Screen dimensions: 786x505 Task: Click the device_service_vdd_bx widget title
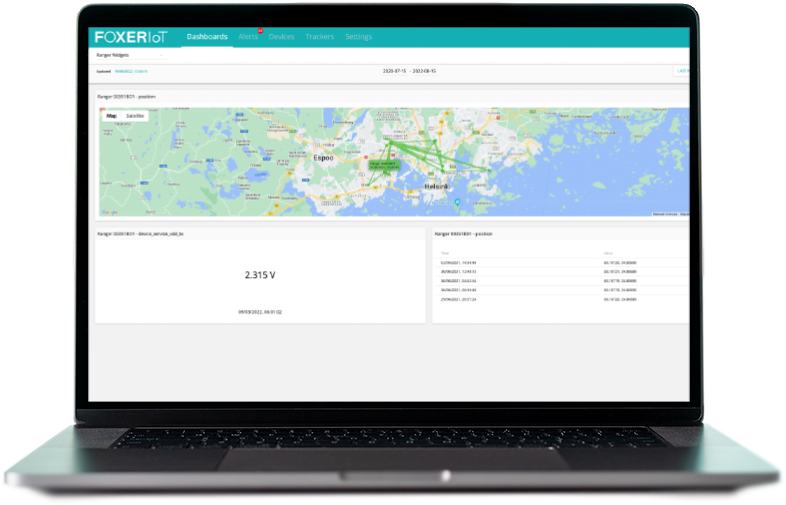click(140, 234)
